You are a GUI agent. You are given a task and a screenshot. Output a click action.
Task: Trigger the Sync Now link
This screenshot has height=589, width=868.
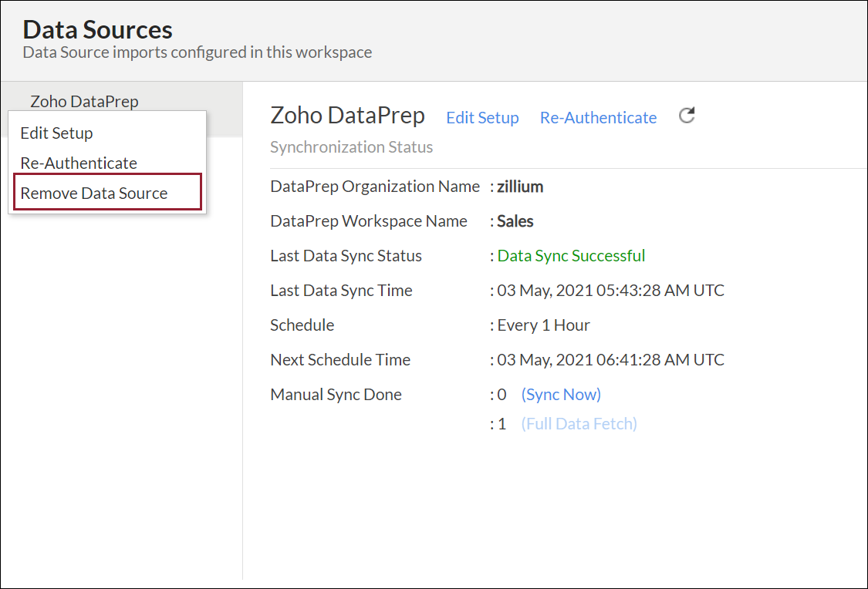point(561,394)
